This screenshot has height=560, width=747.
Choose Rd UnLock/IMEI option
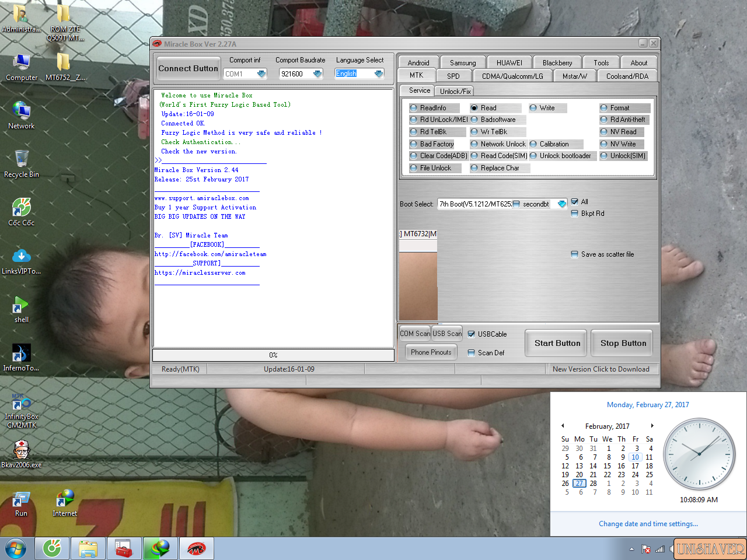pos(439,120)
